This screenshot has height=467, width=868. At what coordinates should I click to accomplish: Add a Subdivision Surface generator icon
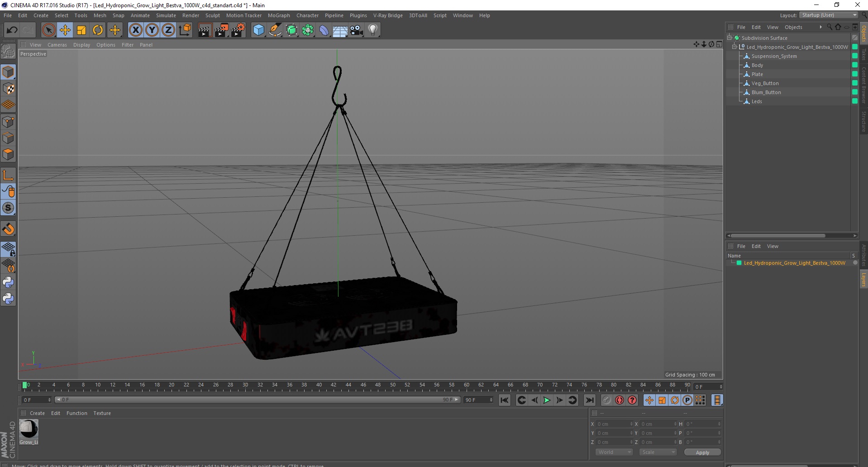pos(291,30)
